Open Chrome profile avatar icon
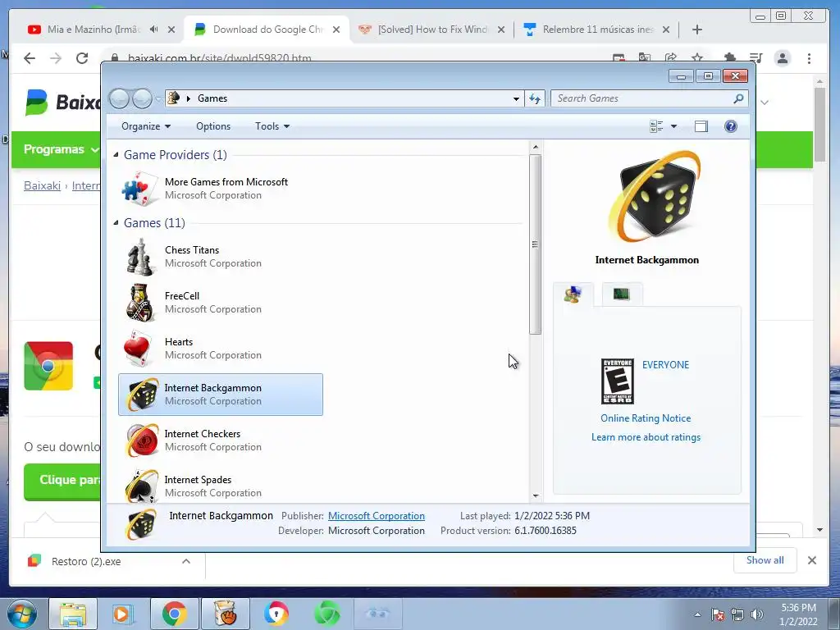The height and width of the screenshot is (630, 840). 782,58
